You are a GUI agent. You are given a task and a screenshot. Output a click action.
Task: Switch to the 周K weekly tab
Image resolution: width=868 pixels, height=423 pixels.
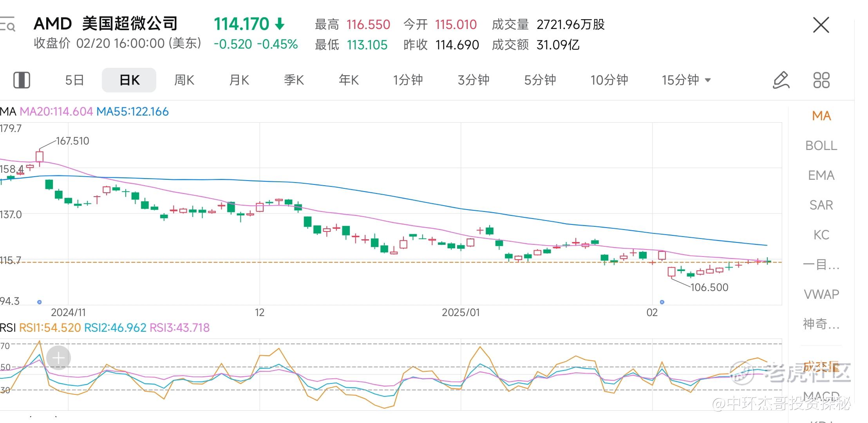[x=184, y=80]
